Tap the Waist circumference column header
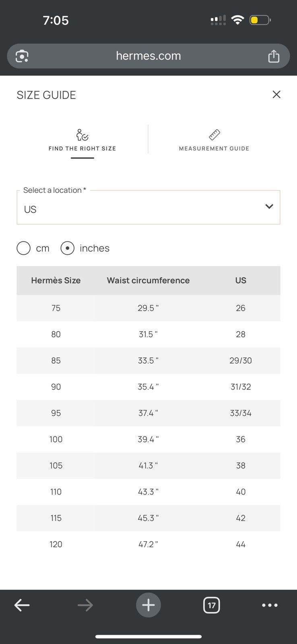The height and width of the screenshot is (644, 297). 148,281
